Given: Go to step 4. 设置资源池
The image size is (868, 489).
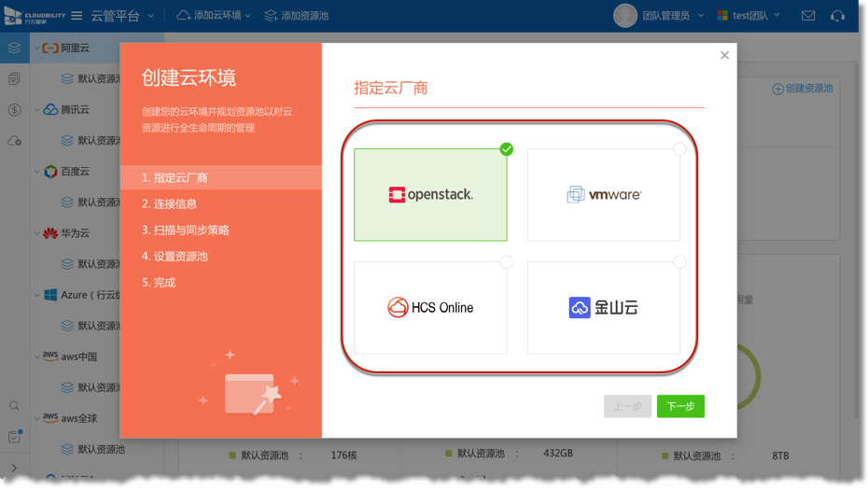Looking at the screenshot, I should pyautogui.click(x=175, y=256).
